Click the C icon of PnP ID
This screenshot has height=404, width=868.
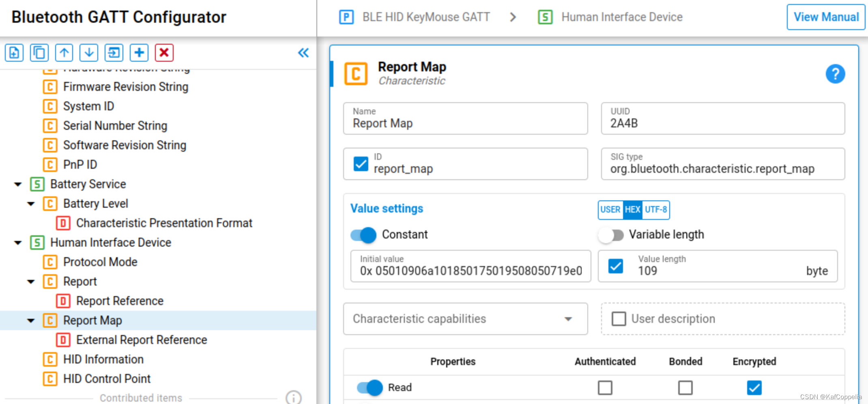point(50,165)
